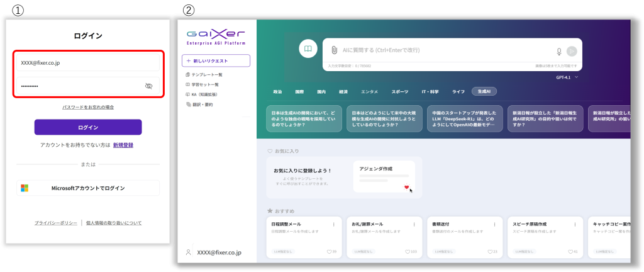Click the purple ログイン button

[x=88, y=127]
